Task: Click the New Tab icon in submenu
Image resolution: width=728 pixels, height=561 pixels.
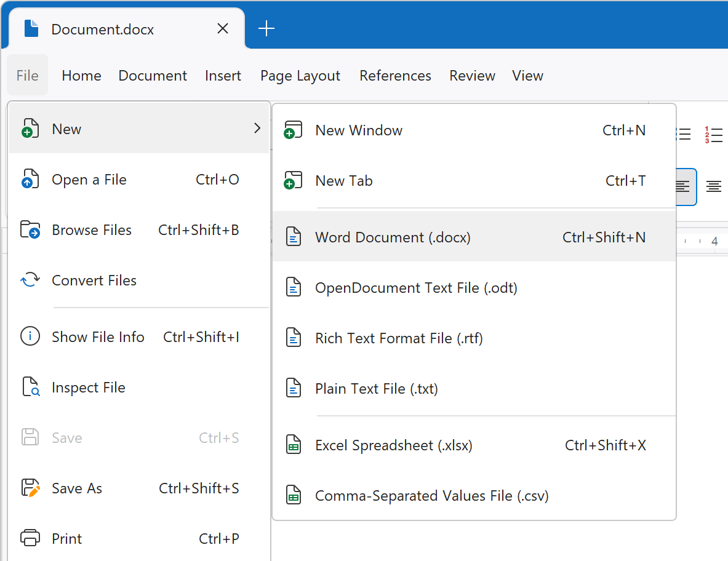Action: coord(294,181)
